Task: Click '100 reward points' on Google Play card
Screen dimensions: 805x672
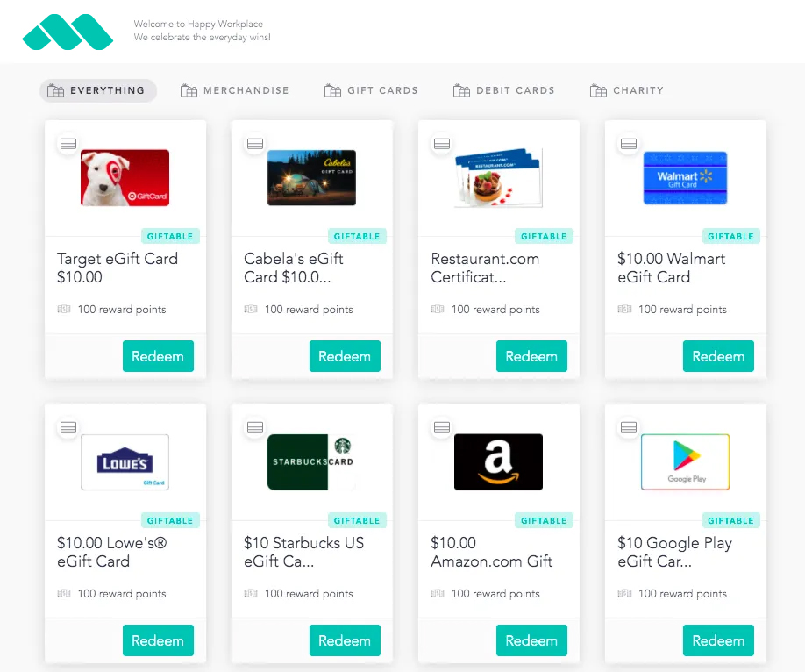Action: click(x=682, y=593)
